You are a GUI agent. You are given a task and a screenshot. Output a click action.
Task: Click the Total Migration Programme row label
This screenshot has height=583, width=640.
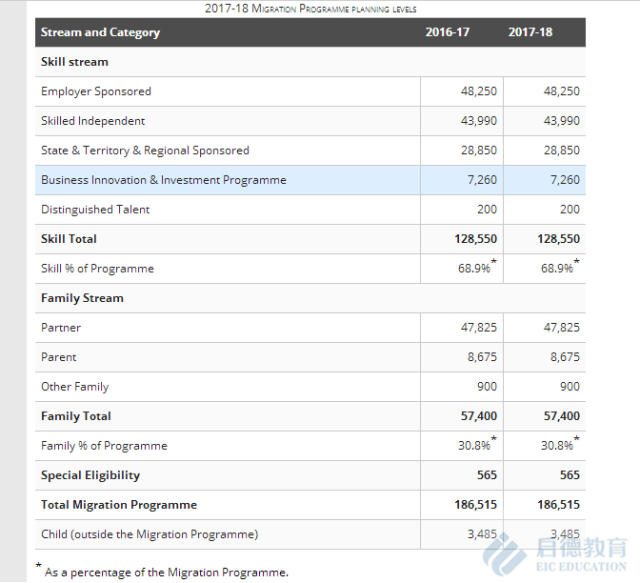(x=119, y=505)
